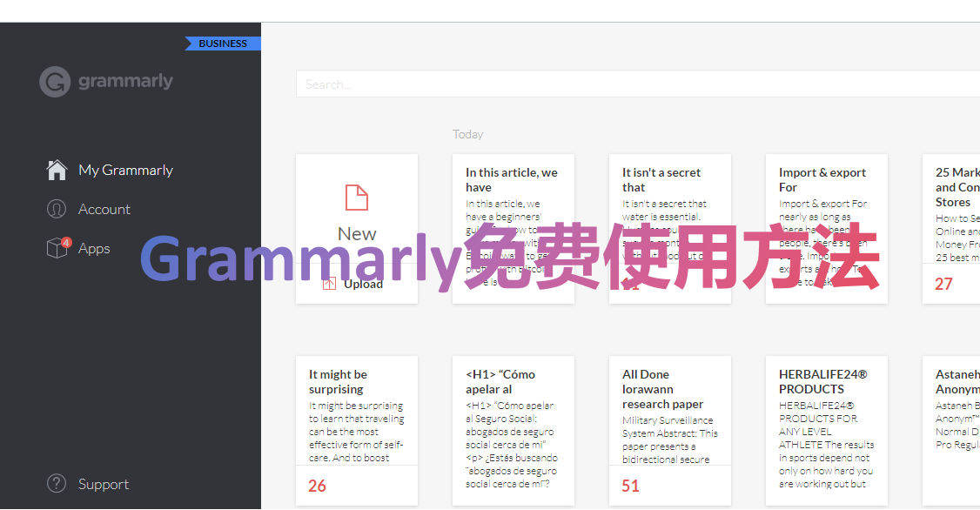This screenshot has height=510, width=980.
Task: Click the Grammarly logo icon
Action: click(x=55, y=82)
